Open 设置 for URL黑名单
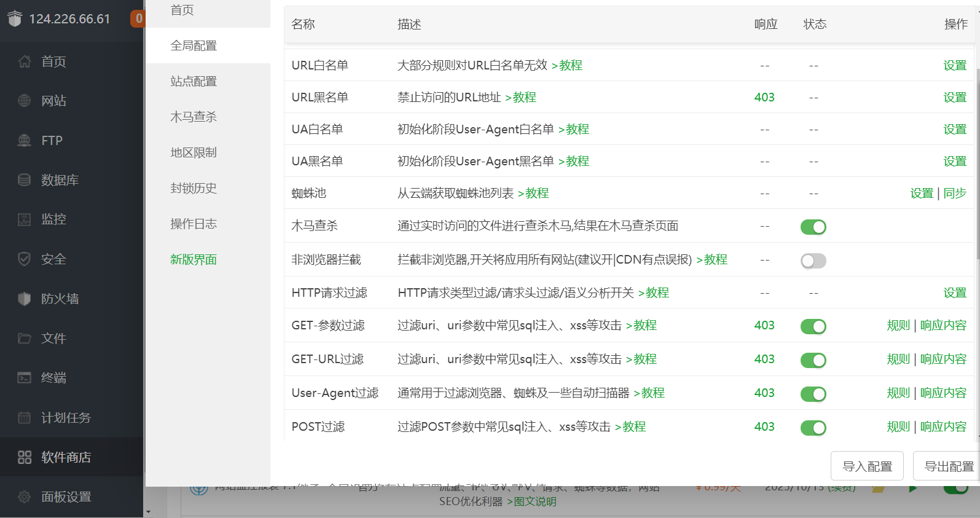 point(955,97)
